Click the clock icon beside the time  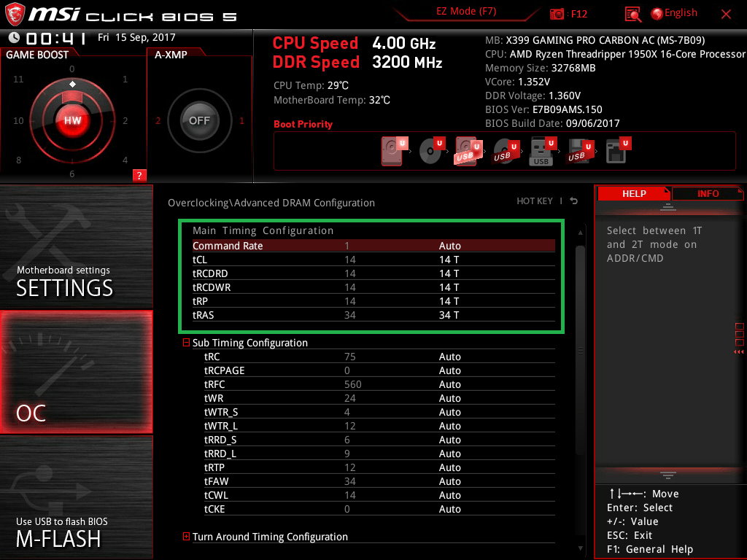[14, 38]
